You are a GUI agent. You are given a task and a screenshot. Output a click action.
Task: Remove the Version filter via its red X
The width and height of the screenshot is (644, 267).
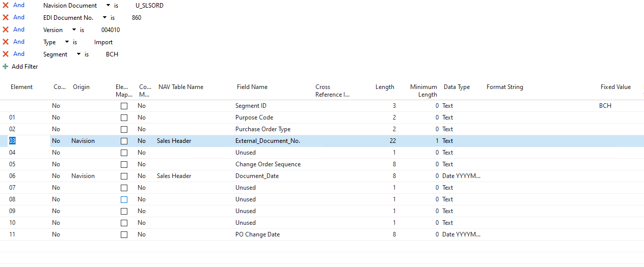(x=6, y=29)
